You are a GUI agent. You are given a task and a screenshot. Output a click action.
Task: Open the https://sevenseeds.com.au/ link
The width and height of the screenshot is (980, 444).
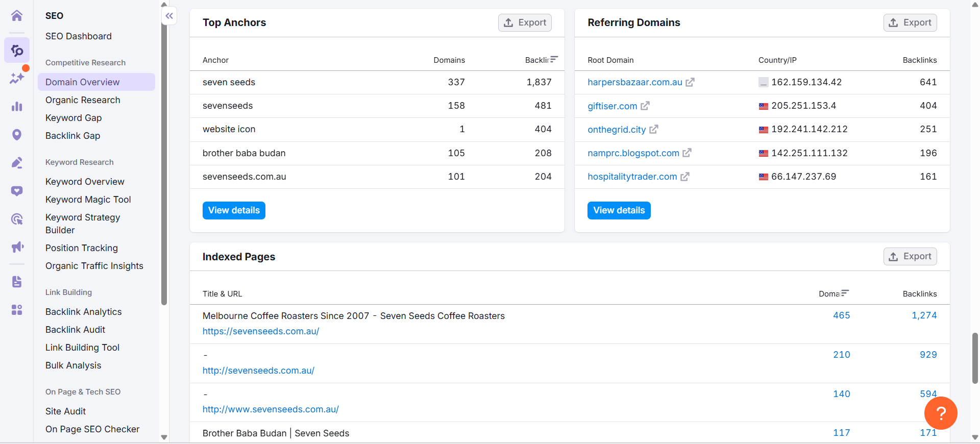(x=260, y=331)
